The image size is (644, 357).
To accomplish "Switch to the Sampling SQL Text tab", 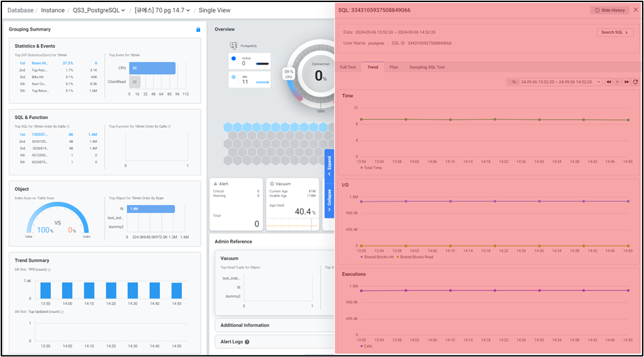I will point(427,67).
